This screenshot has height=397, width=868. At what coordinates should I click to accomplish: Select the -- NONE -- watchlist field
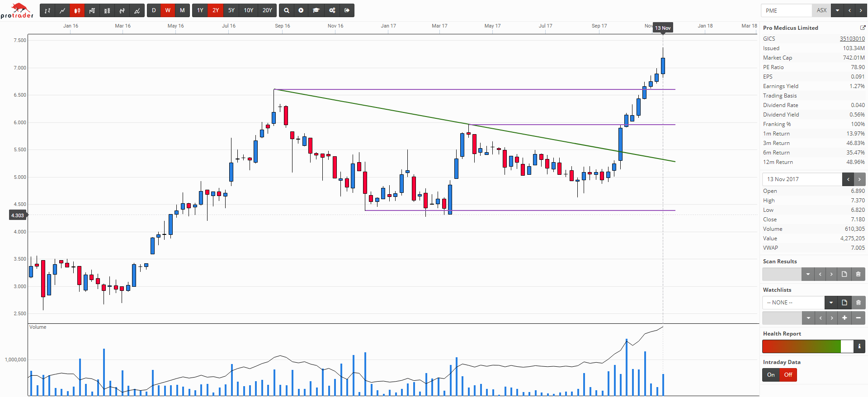[793, 303]
